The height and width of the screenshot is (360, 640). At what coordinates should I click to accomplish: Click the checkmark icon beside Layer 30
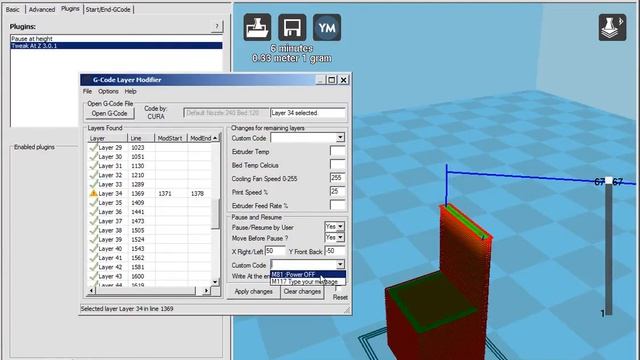(x=93, y=156)
